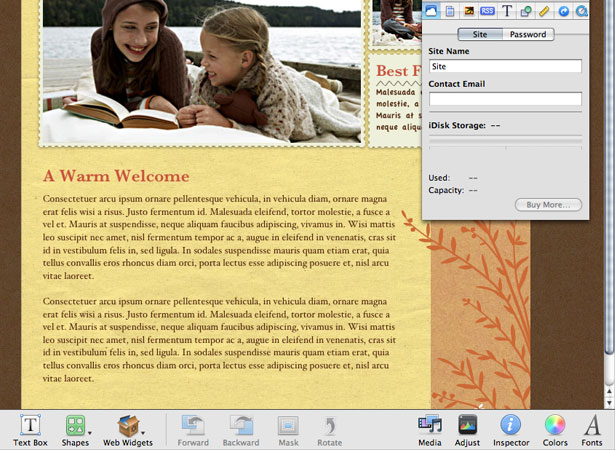615x450 pixels.
Task: Open the Media browser
Action: (x=429, y=430)
